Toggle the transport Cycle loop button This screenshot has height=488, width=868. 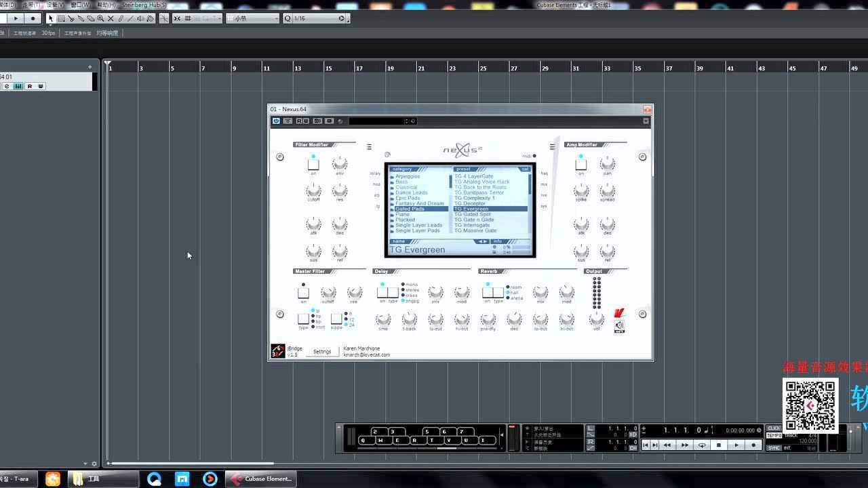pyautogui.click(x=702, y=445)
